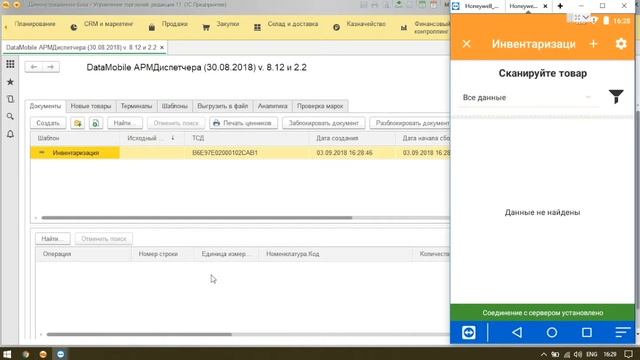Open Favorites star in the left sidebar
Viewport: 640px width, 360px height.
point(10,82)
